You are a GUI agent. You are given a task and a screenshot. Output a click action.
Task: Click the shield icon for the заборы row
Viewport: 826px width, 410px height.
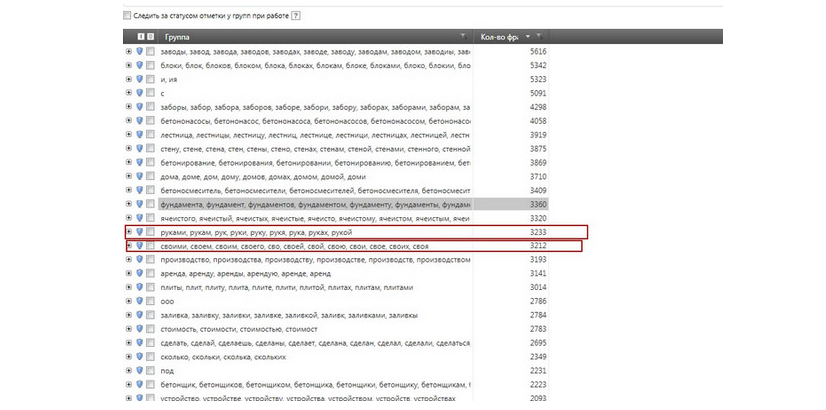click(x=139, y=106)
